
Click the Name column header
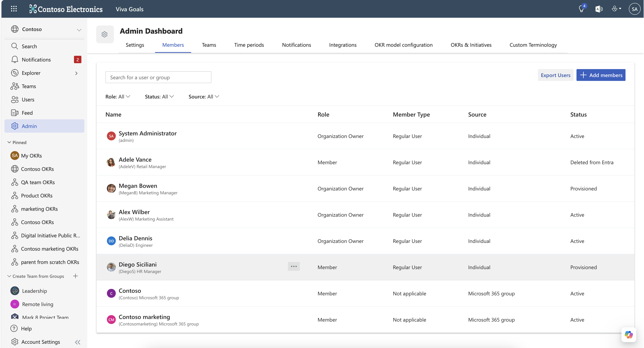click(x=113, y=114)
